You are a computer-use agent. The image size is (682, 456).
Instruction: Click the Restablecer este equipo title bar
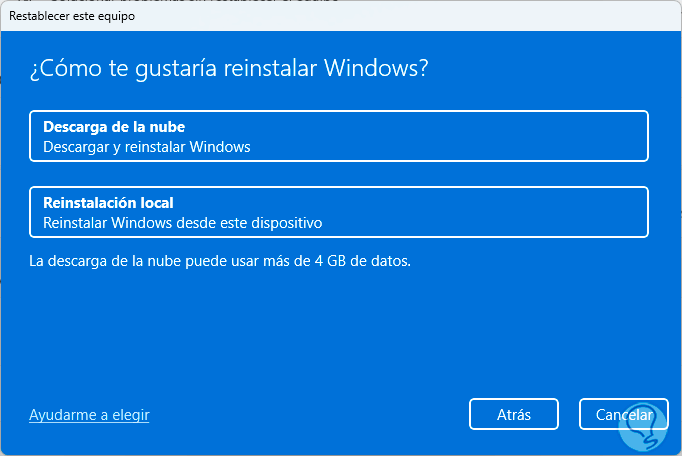click(x=340, y=16)
